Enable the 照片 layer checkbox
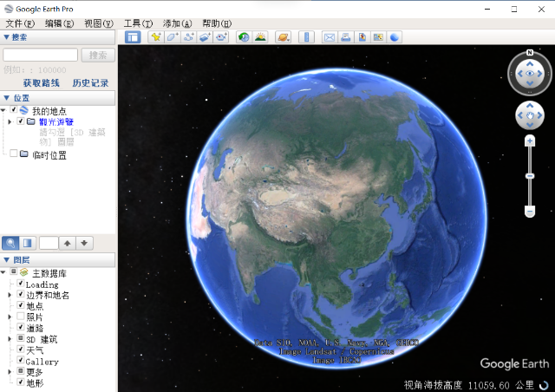The width and height of the screenshot is (555, 392). point(21,316)
